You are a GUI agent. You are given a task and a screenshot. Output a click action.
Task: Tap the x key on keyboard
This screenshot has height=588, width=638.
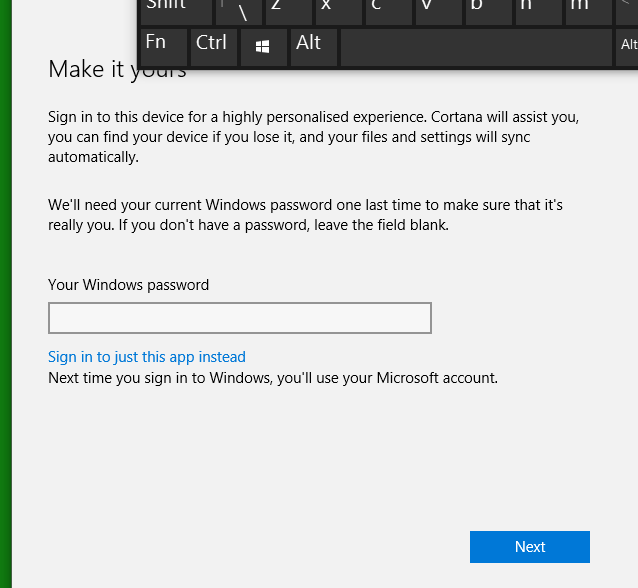(339, 12)
